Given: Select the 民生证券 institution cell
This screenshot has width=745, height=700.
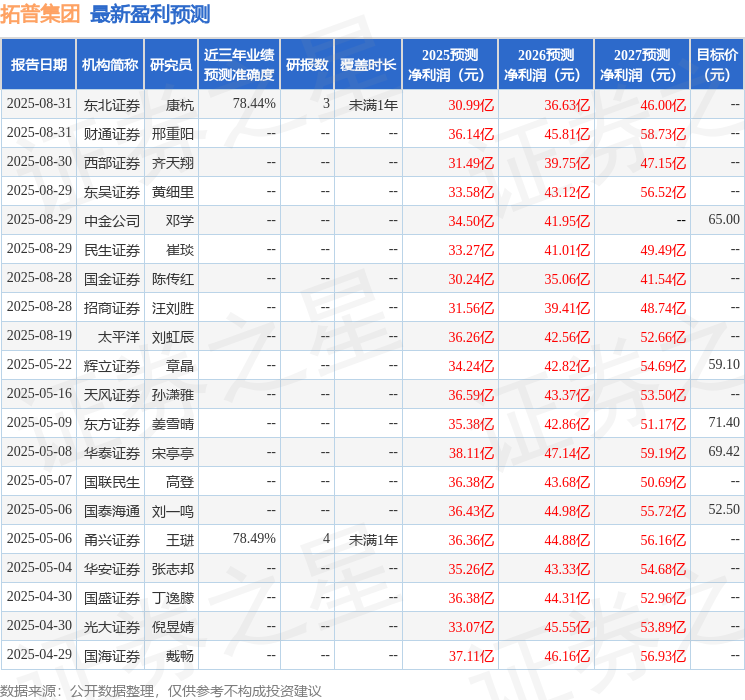Looking at the screenshot, I should (112, 250).
